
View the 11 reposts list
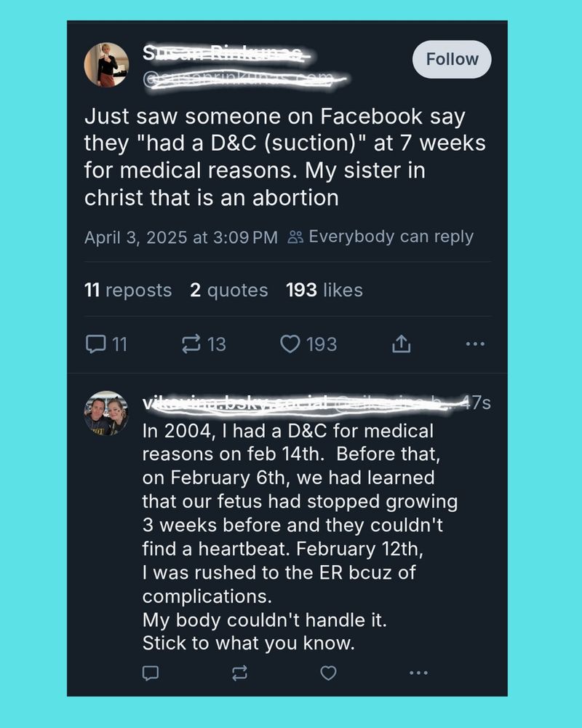[128, 290]
